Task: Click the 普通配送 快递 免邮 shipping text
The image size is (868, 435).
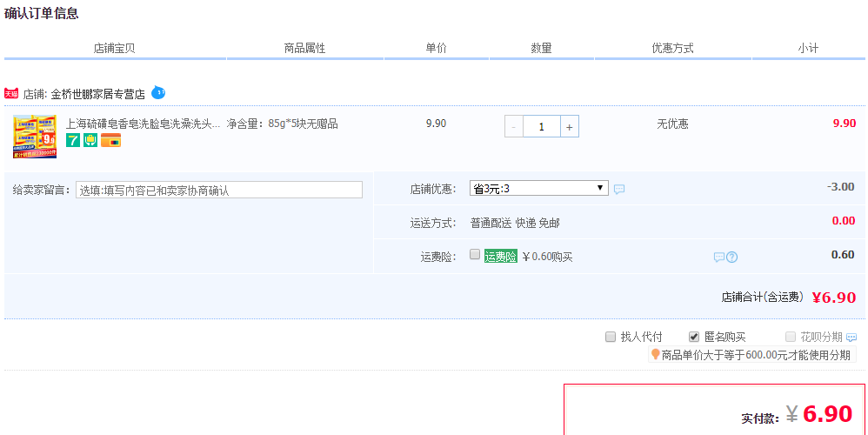Action: 515,223
